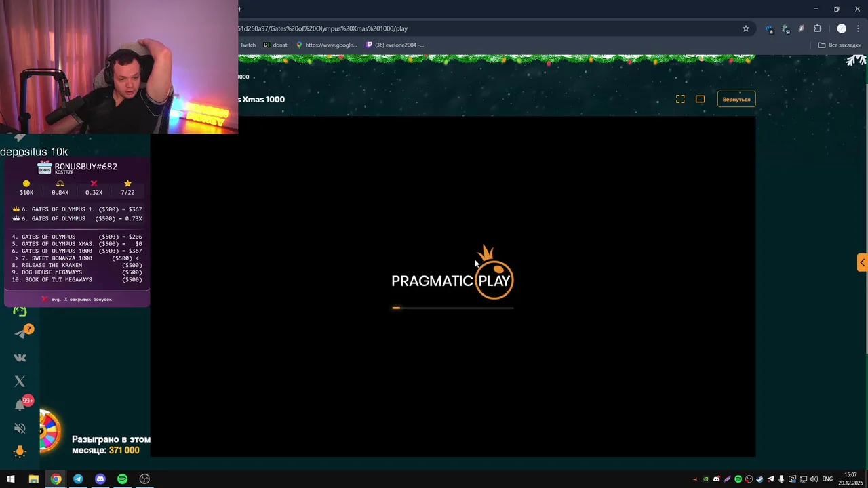
Task: Click the Steam tray icon
Action: tap(759, 479)
